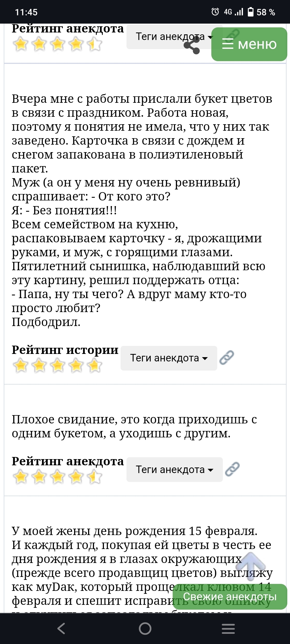This screenshot has width=290, height=644.
Task: Give first star in Рейтинг истории
Action: pos(21,366)
